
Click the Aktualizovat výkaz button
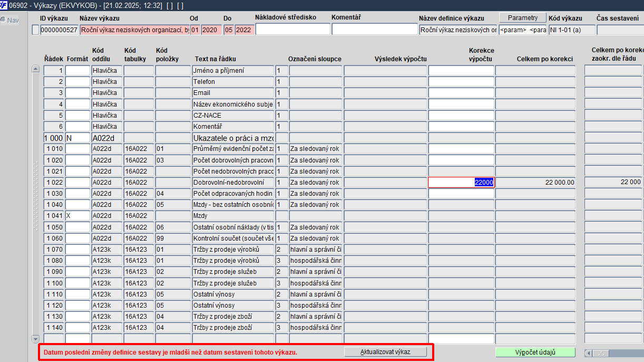point(385,352)
